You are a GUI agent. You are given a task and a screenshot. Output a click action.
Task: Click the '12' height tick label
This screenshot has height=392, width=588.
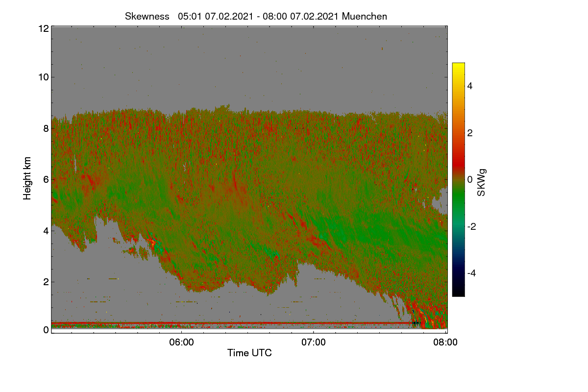(43, 28)
